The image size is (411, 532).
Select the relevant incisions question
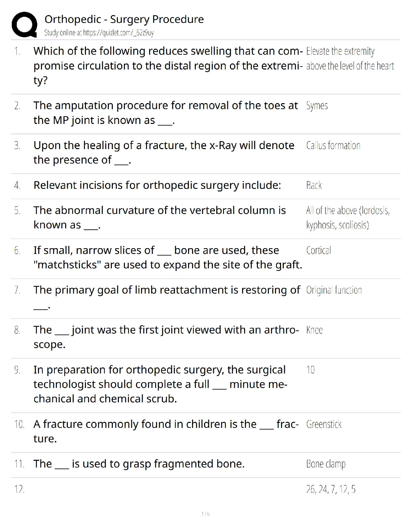click(157, 185)
